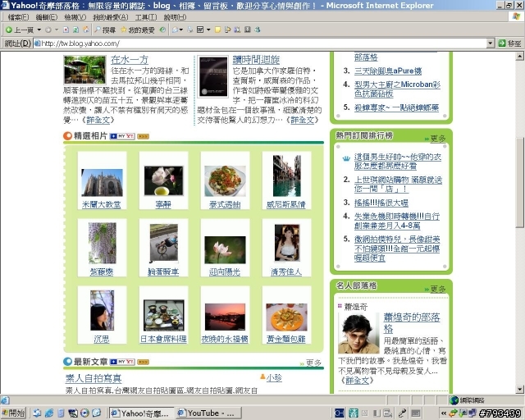
Task: Click the Word edit toolbar icon
Action: 200,30
